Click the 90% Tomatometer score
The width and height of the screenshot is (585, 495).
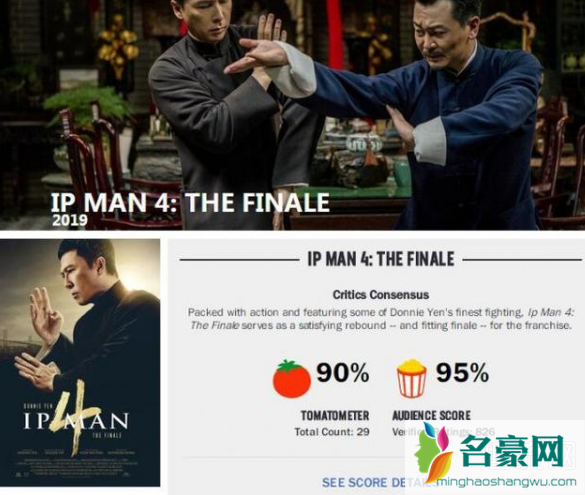click(343, 373)
